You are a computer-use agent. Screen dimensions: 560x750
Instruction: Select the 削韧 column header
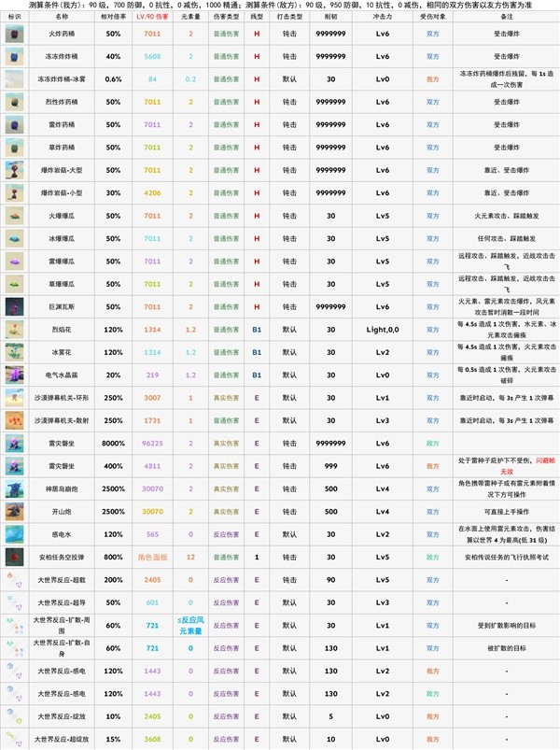pos(330,16)
